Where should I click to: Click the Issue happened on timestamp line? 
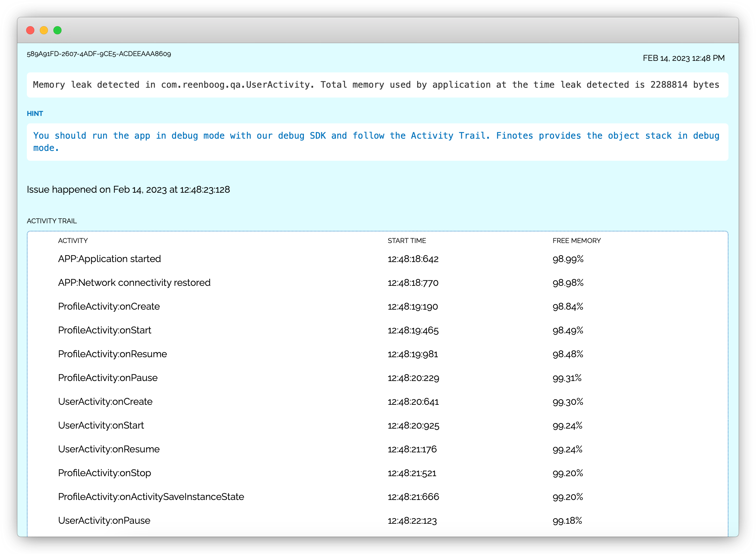coord(128,189)
